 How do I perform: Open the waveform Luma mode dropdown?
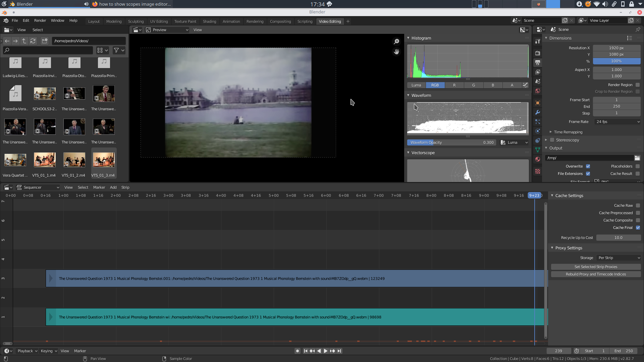pos(514,142)
